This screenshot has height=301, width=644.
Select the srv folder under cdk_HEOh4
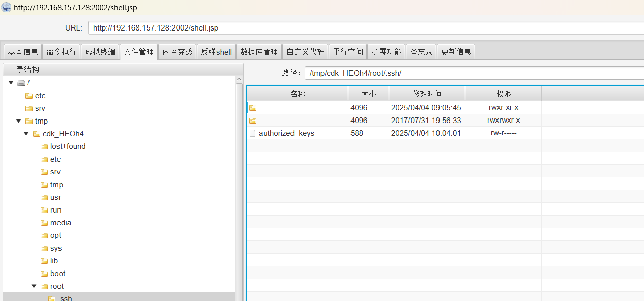click(x=55, y=172)
